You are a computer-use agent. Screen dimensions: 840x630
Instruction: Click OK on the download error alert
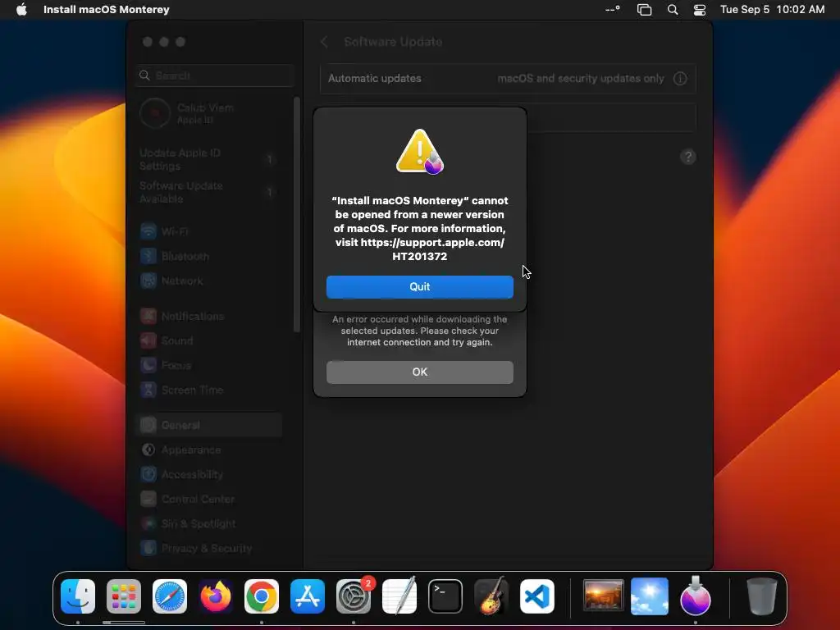pyautogui.click(x=419, y=372)
